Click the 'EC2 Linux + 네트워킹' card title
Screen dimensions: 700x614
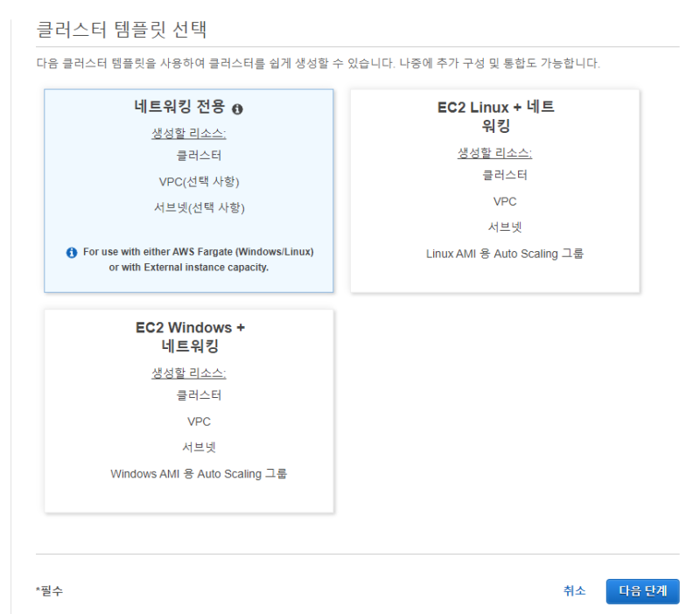[495, 116]
